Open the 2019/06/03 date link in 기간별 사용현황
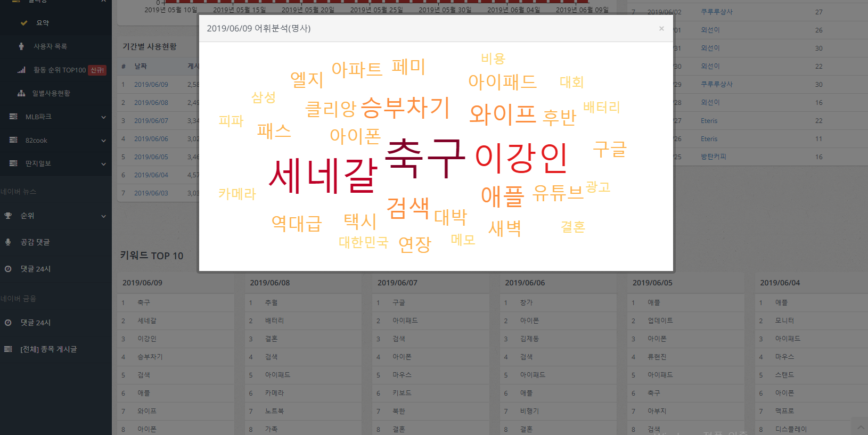Viewport: 868px width, 435px height. (x=151, y=193)
